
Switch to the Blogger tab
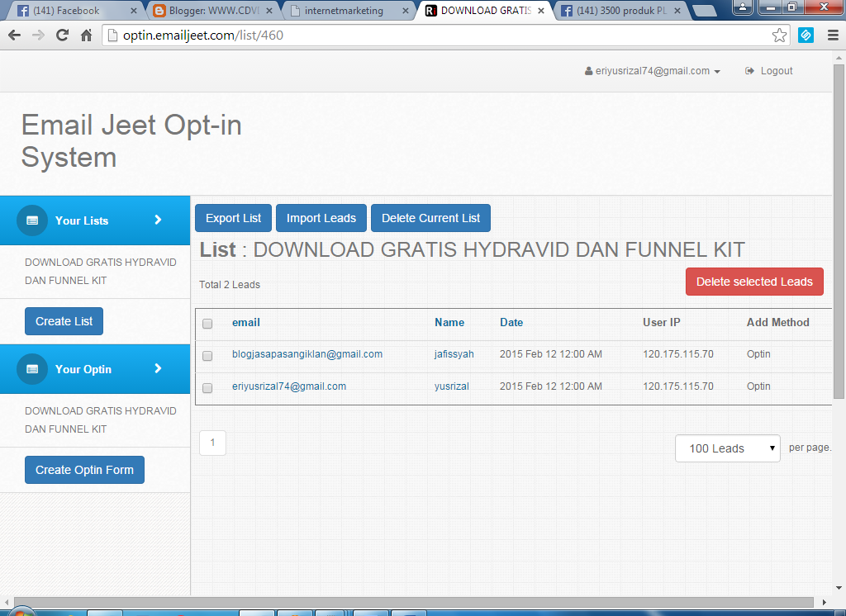[213, 11]
